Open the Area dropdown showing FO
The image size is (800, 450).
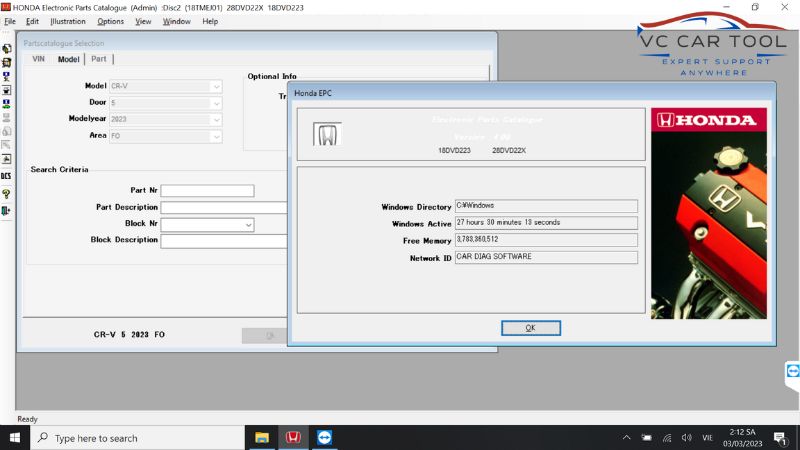pos(216,136)
